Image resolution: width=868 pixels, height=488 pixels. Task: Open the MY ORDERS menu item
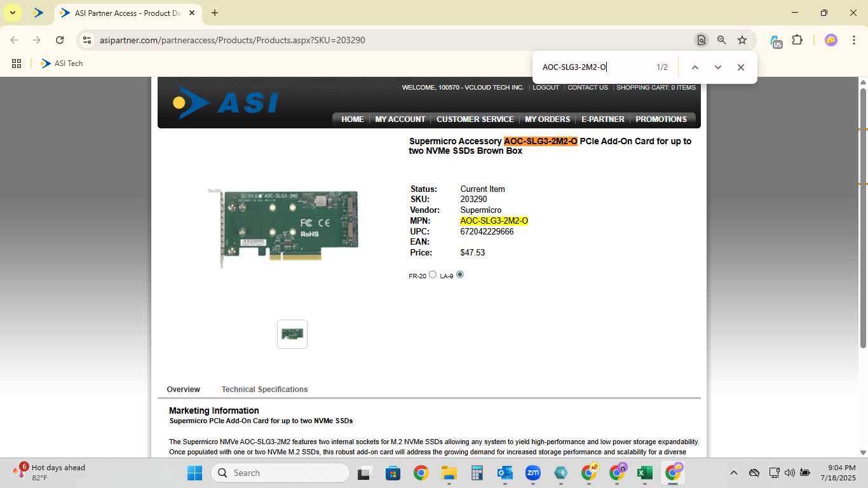548,119
